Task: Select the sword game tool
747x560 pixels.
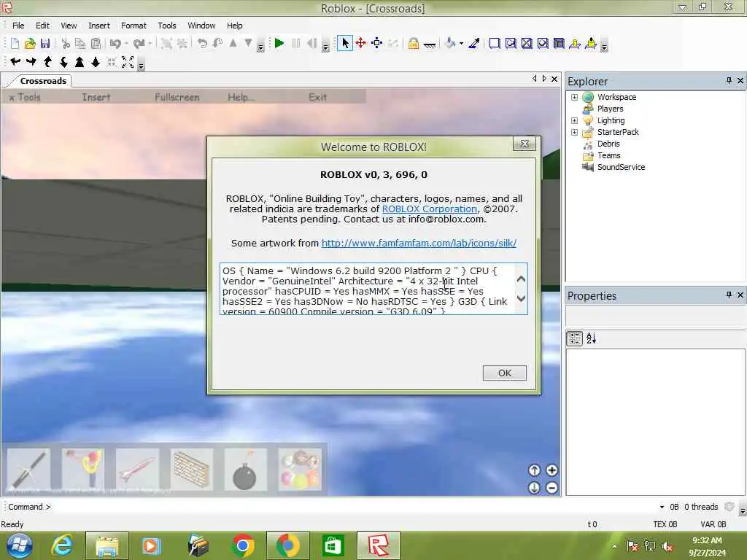Action: [x=28, y=469]
